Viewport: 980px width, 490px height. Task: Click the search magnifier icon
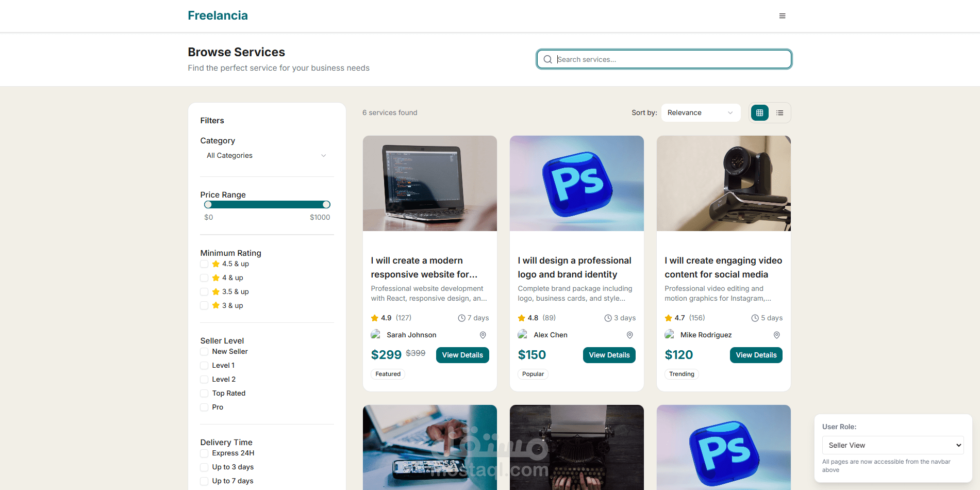click(x=547, y=59)
